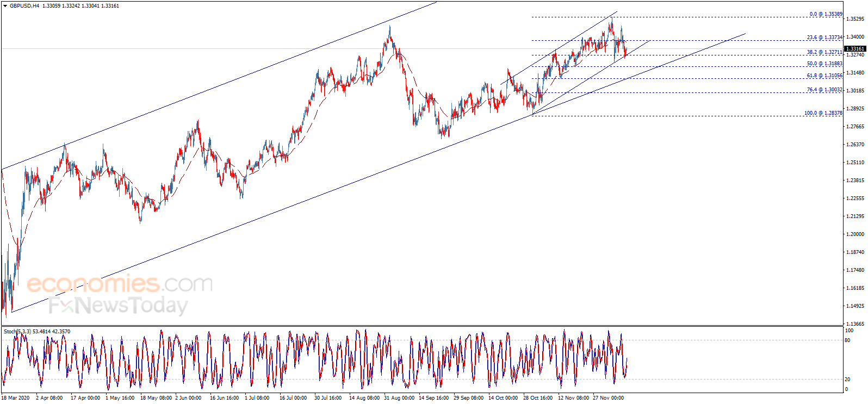Click the 1.31480 price axis label
The width and height of the screenshot is (868, 404).
[855, 73]
